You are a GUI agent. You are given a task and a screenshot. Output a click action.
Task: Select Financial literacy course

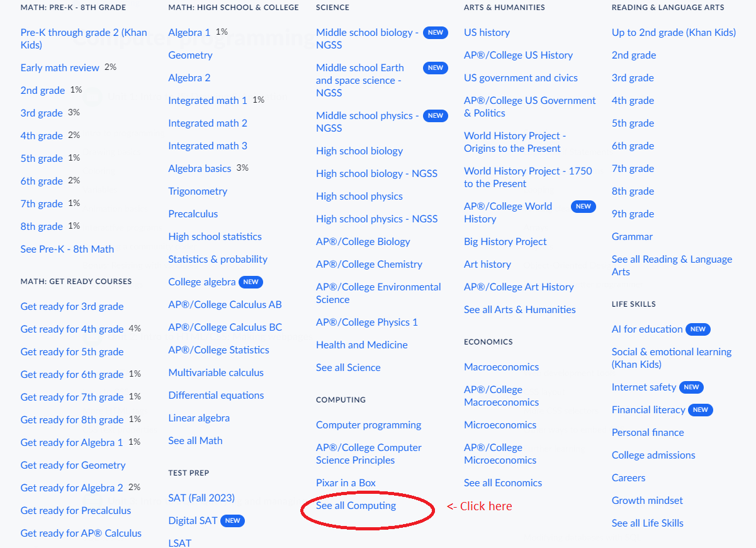(x=648, y=410)
